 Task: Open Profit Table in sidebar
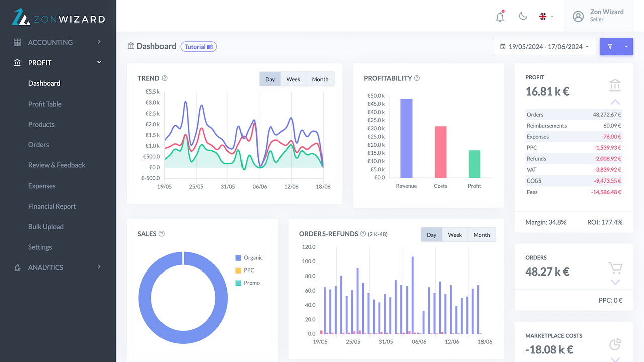[45, 104]
